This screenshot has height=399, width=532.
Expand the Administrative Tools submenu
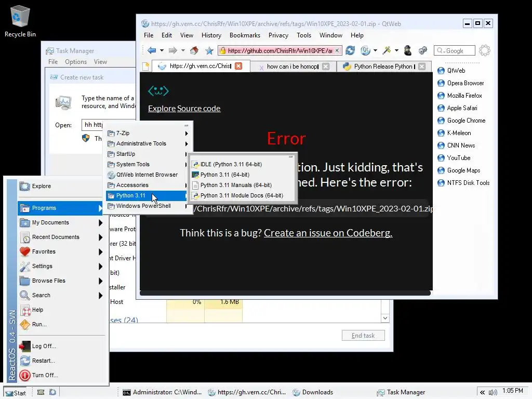point(147,143)
